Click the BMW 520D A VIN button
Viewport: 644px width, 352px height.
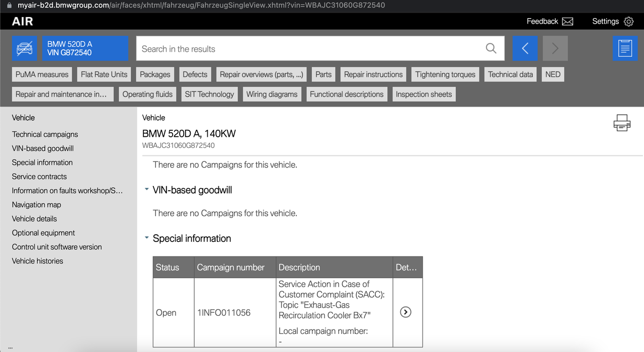coord(85,49)
